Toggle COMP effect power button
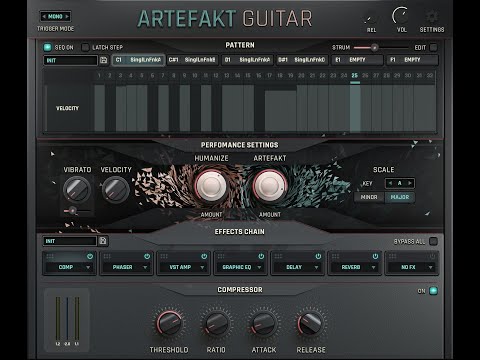 (x=90, y=256)
